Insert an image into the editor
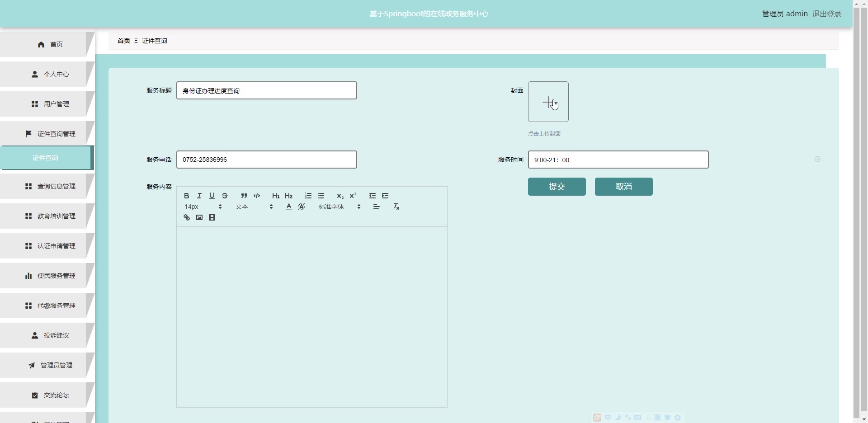Viewport: 868px width, 423px height. click(x=199, y=217)
